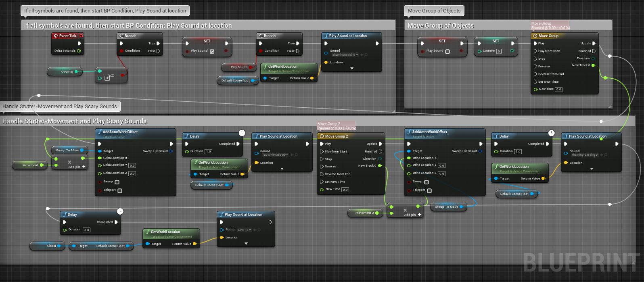The width and height of the screenshot is (644, 282).
Task: Click the Counter value field in SET node
Action: pos(499,51)
